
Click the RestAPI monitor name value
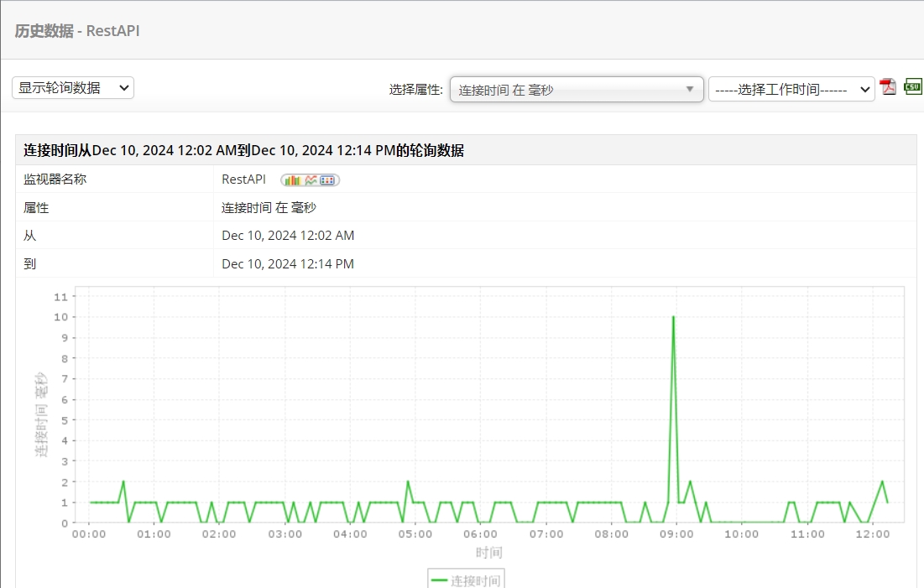coord(243,180)
